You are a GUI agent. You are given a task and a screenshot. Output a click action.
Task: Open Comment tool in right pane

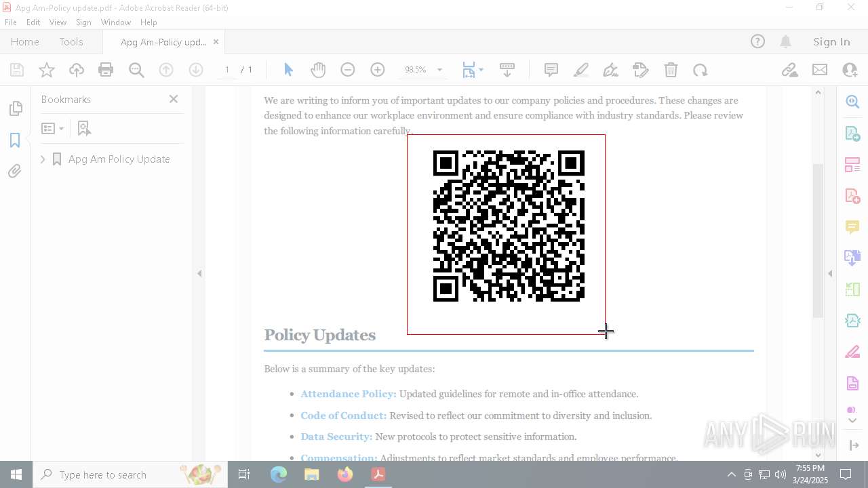point(852,227)
